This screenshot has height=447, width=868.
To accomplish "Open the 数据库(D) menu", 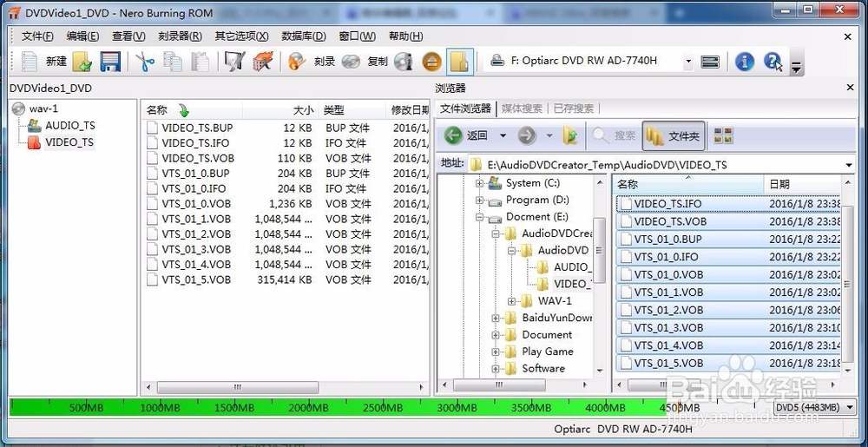I will (304, 36).
